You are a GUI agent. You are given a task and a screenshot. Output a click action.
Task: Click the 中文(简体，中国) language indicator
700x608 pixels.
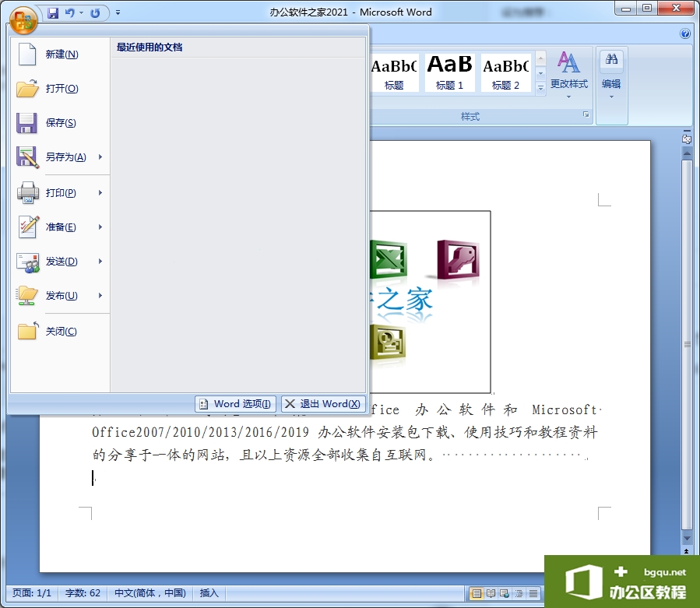click(150, 593)
